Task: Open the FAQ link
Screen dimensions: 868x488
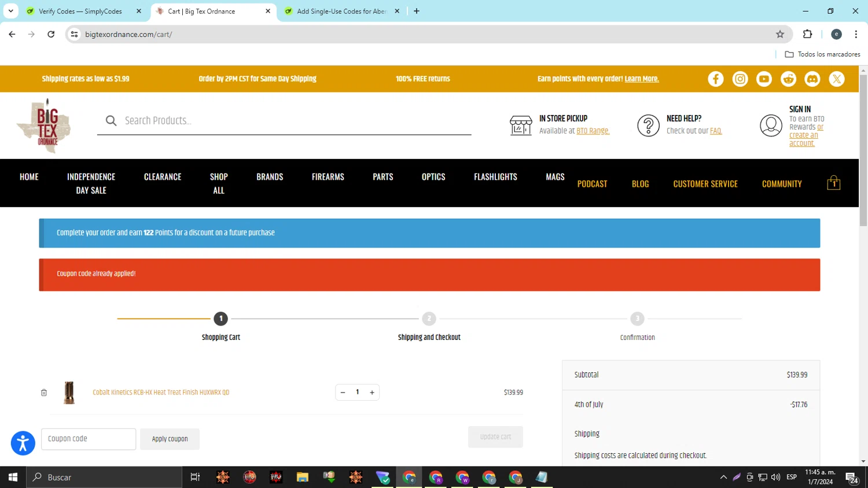Action: [x=716, y=131]
